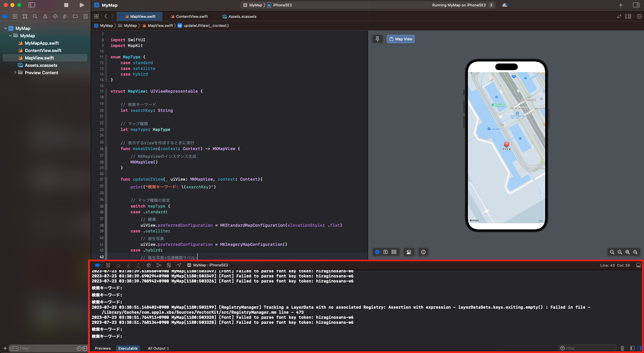Zoom preview to 100%

620,252
